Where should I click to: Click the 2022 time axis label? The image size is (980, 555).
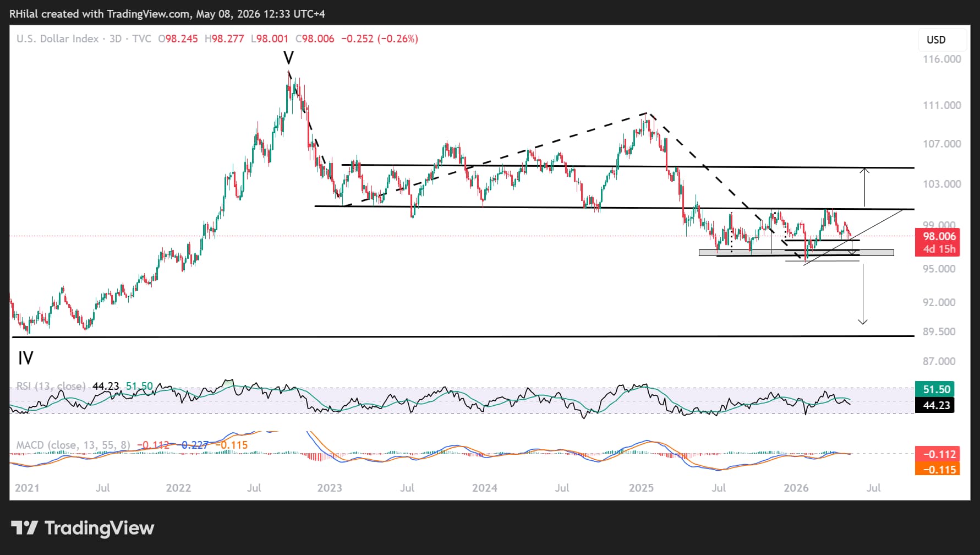178,488
